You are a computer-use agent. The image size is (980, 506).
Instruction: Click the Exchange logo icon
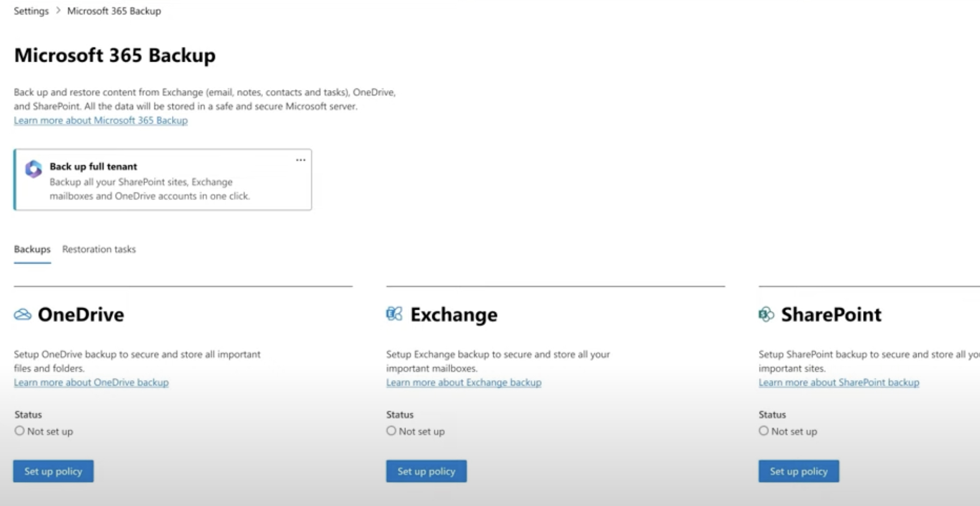coord(394,314)
